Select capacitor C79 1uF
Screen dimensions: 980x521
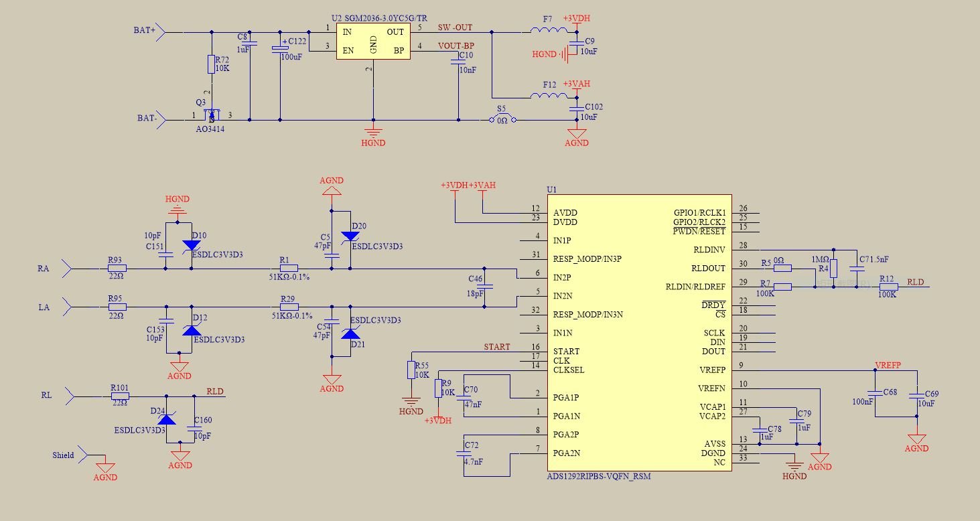pos(796,421)
